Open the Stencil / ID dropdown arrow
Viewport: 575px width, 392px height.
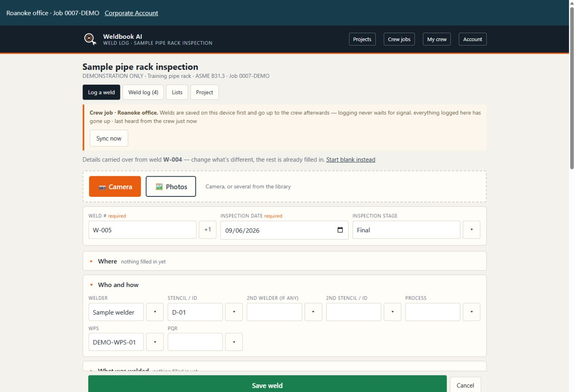coord(234,312)
